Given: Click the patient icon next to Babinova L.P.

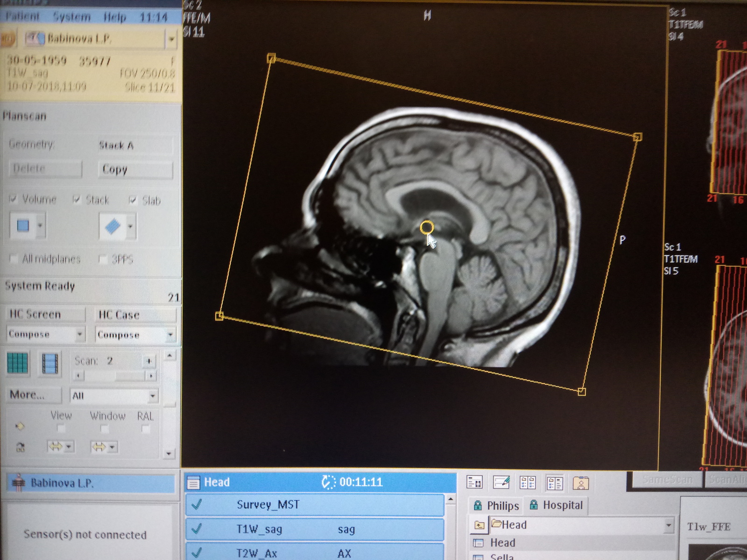Looking at the screenshot, I should pyautogui.click(x=19, y=483).
